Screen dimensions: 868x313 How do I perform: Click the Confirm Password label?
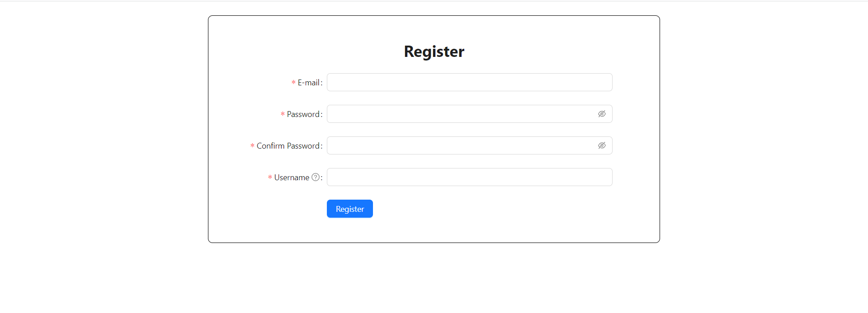click(x=288, y=145)
